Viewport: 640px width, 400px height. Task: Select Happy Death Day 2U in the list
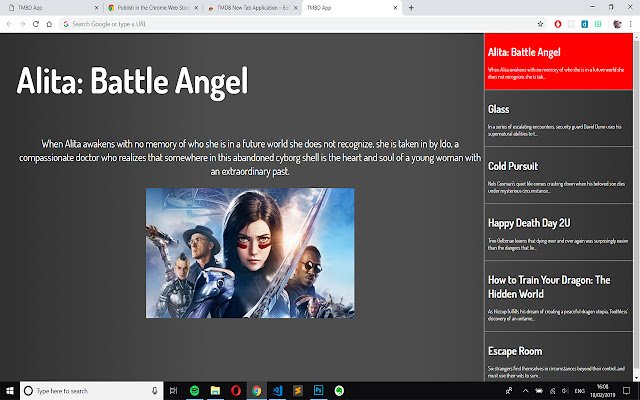pyautogui.click(x=558, y=232)
